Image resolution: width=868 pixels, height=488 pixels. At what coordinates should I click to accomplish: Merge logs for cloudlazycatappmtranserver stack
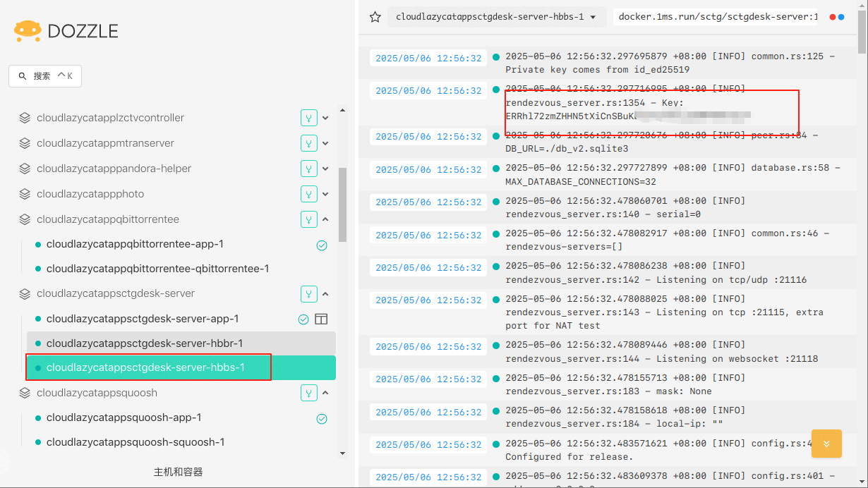308,143
